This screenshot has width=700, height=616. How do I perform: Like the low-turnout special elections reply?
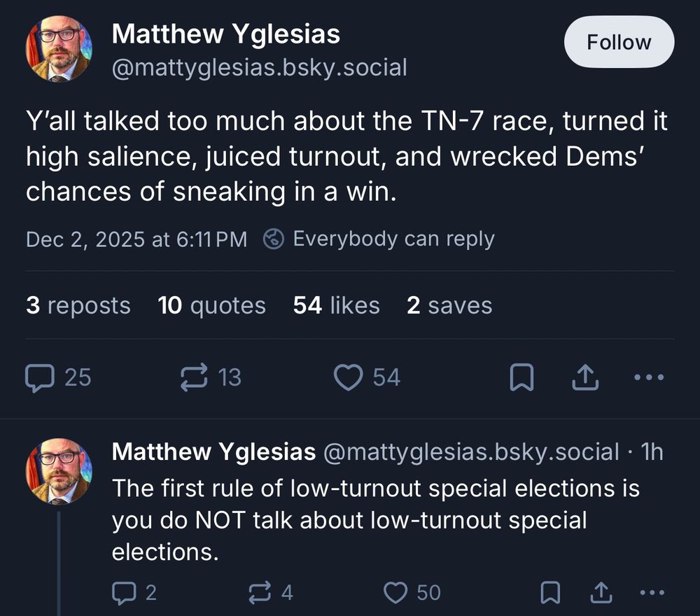coord(397,592)
